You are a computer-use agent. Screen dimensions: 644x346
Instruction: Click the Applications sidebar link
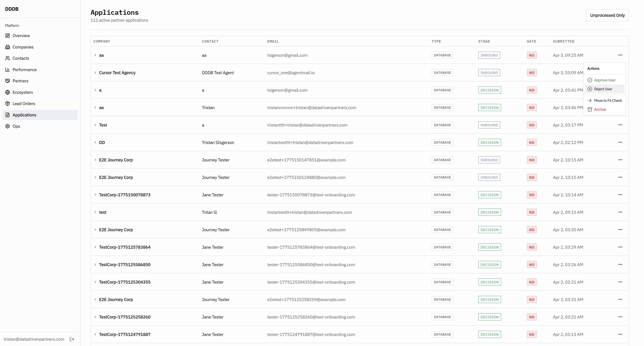[24, 115]
